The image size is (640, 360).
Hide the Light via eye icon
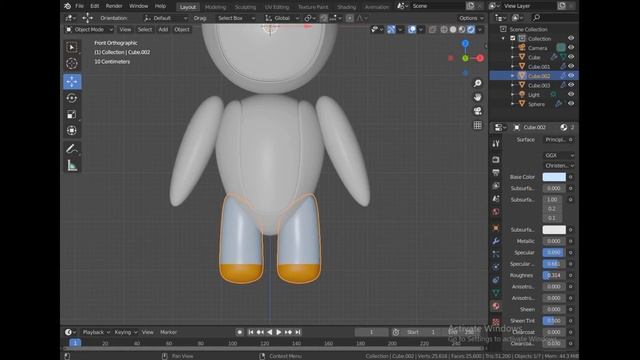pyautogui.click(x=571, y=94)
